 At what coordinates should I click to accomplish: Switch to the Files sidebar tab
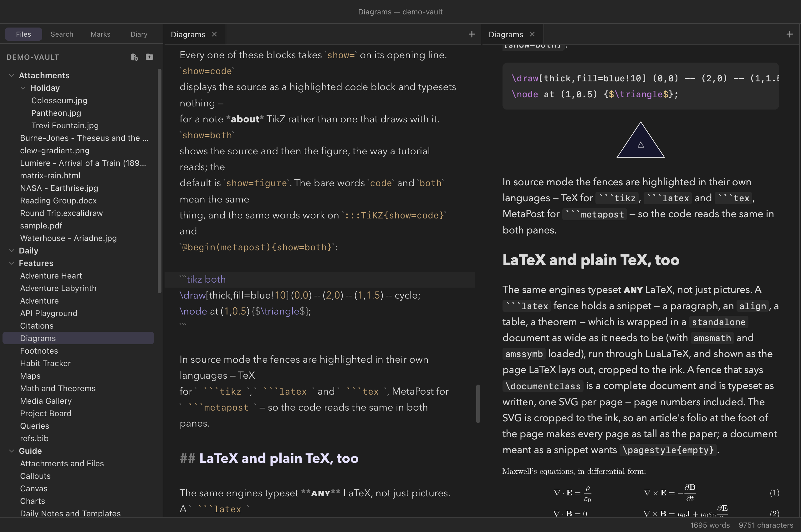coord(23,34)
